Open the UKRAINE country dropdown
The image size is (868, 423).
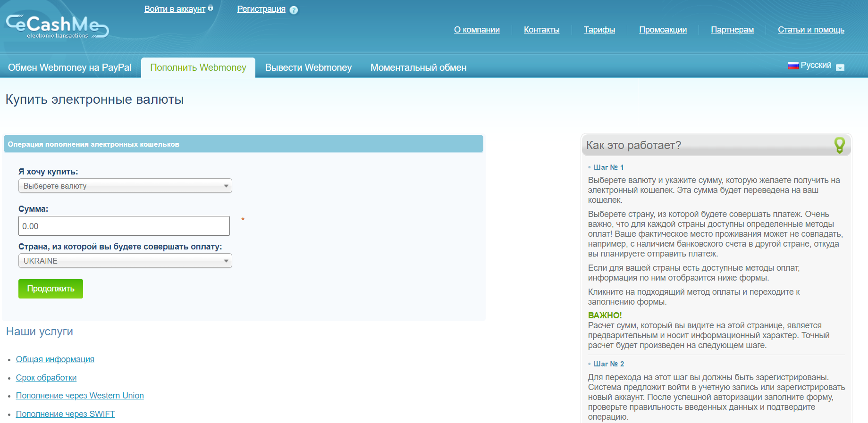[x=125, y=261]
